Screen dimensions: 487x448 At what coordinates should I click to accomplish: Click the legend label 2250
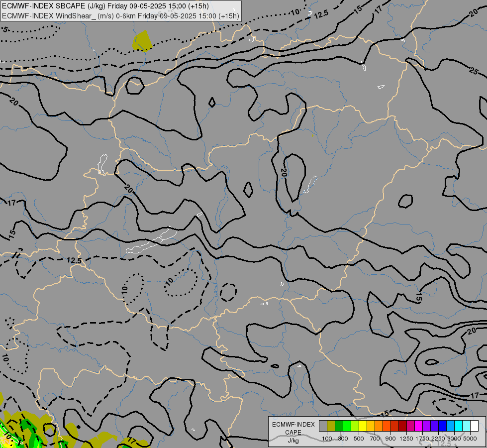pos(438,439)
